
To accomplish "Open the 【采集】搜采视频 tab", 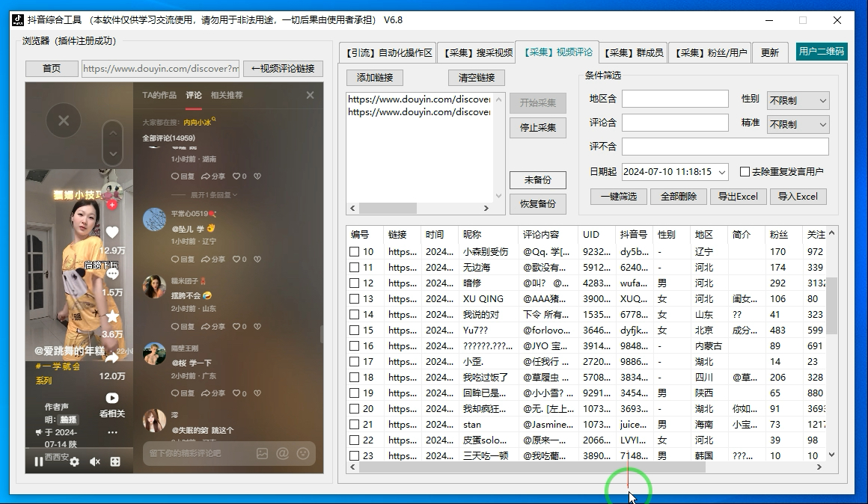I will point(478,52).
